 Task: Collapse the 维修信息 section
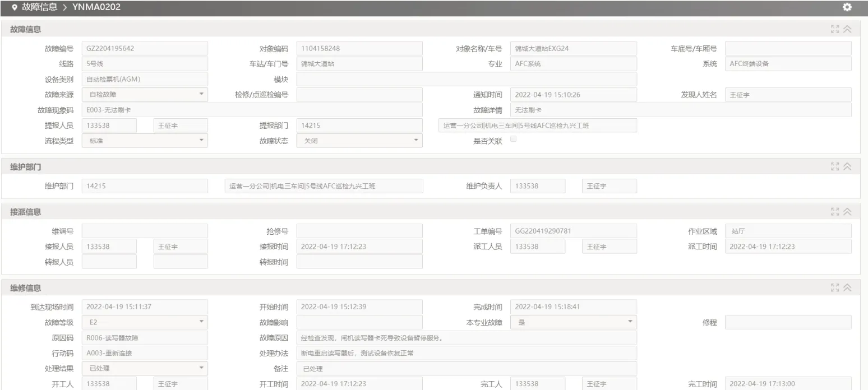click(847, 287)
